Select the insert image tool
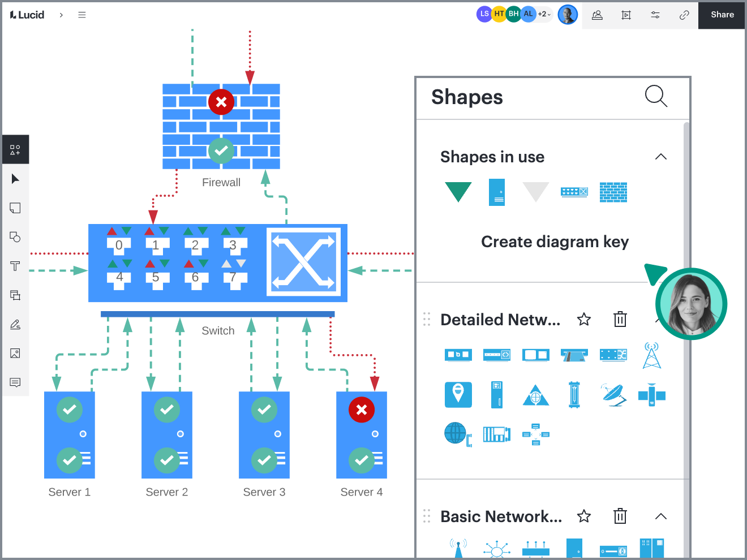Viewport: 747px width, 560px height. coord(15,354)
